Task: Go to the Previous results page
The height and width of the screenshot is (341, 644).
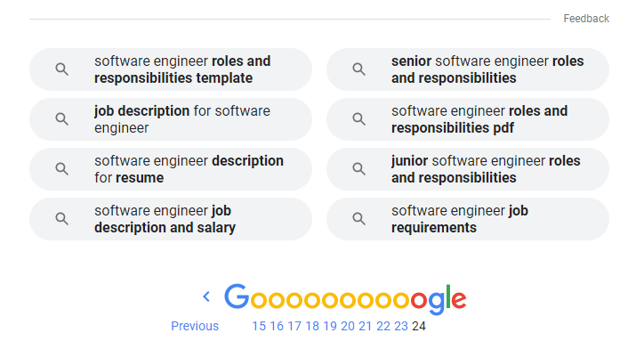Action: point(195,326)
